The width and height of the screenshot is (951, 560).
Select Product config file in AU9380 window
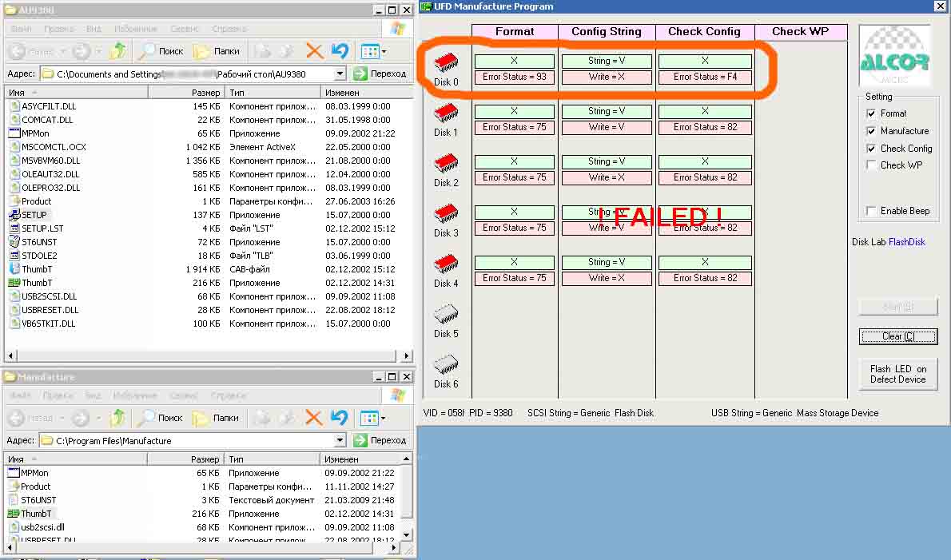point(30,201)
